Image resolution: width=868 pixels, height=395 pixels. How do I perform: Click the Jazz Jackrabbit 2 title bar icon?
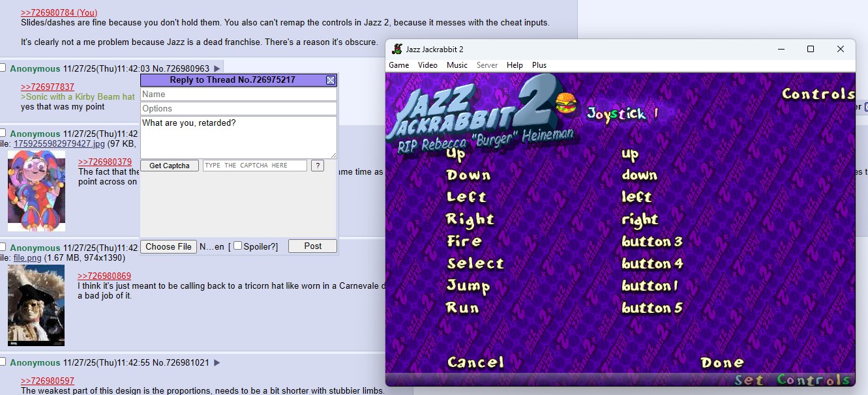tap(397, 49)
